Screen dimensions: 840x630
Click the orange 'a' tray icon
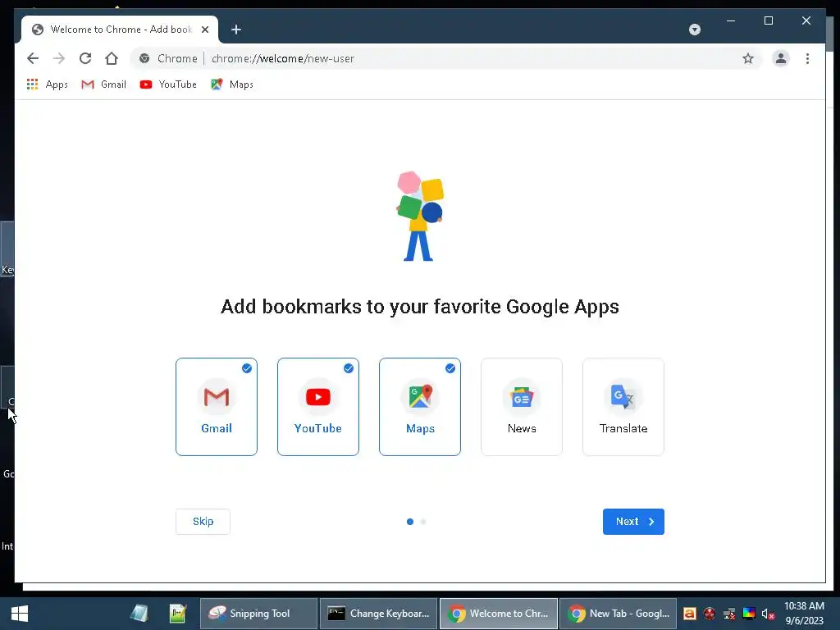point(689,614)
